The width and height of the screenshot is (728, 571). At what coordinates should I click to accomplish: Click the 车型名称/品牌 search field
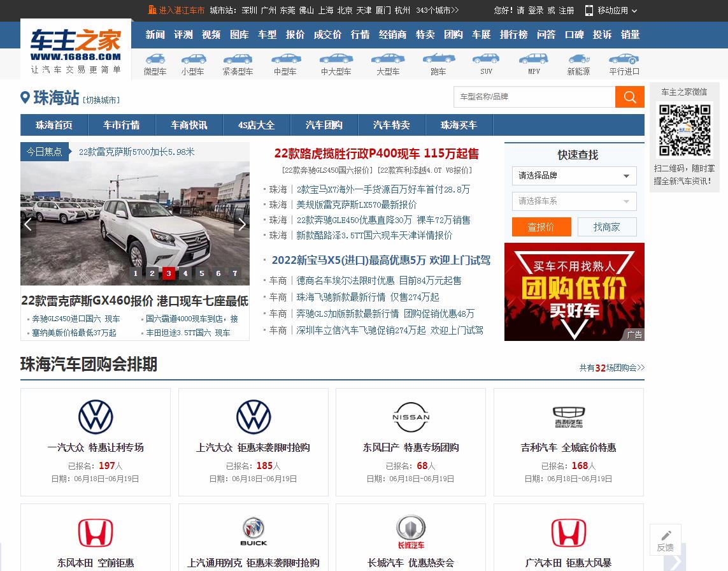pos(534,97)
